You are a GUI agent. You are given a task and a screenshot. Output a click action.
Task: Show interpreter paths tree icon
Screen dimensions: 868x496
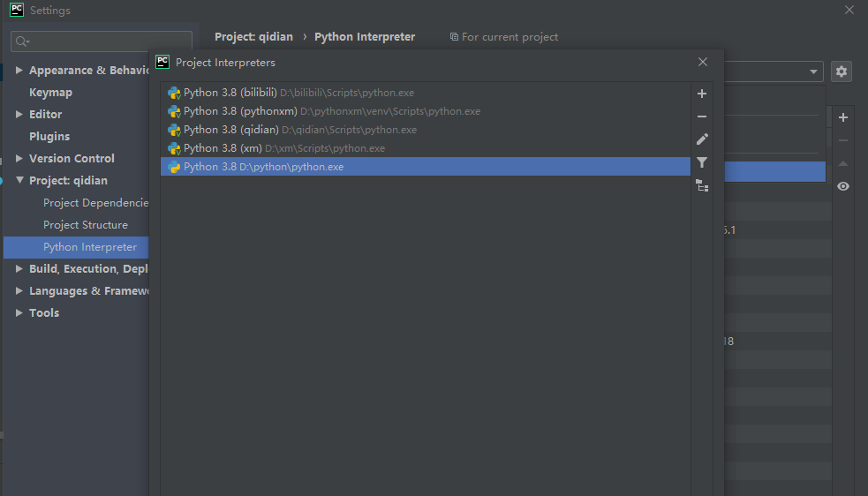click(x=702, y=185)
